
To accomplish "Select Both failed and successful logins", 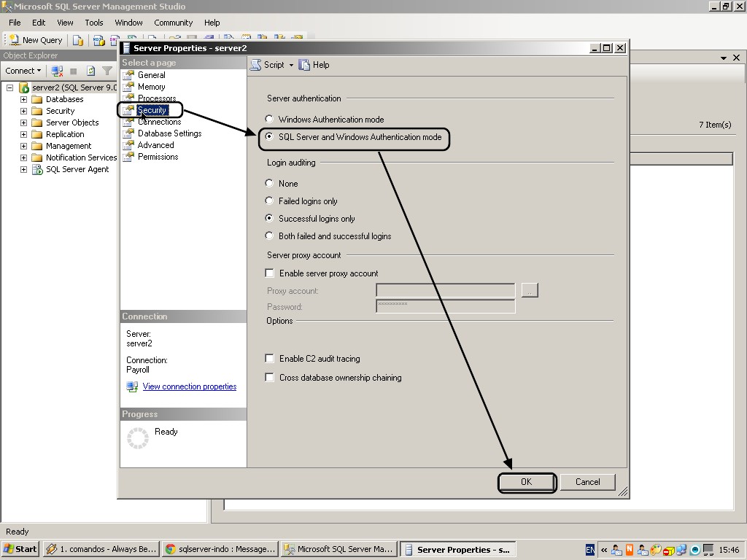I will click(x=269, y=236).
